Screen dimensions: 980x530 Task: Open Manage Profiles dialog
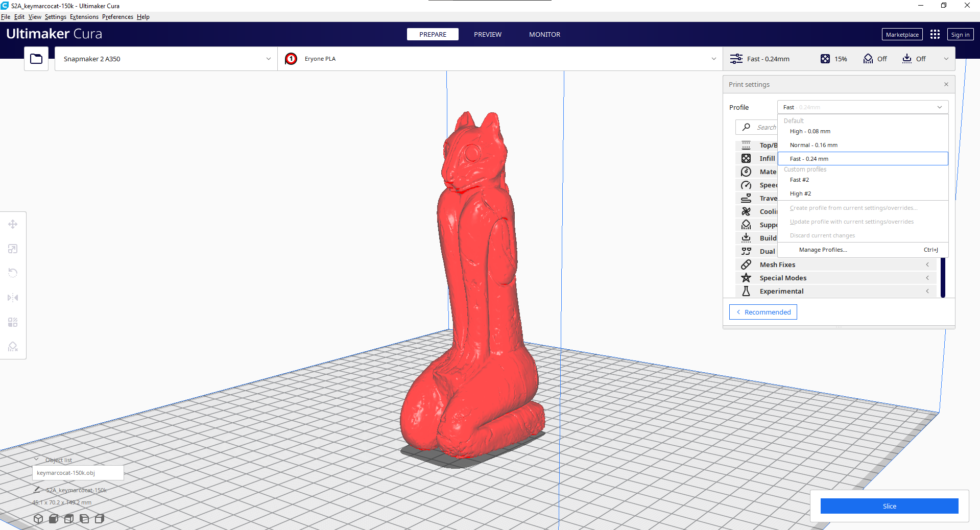(863, 250)
